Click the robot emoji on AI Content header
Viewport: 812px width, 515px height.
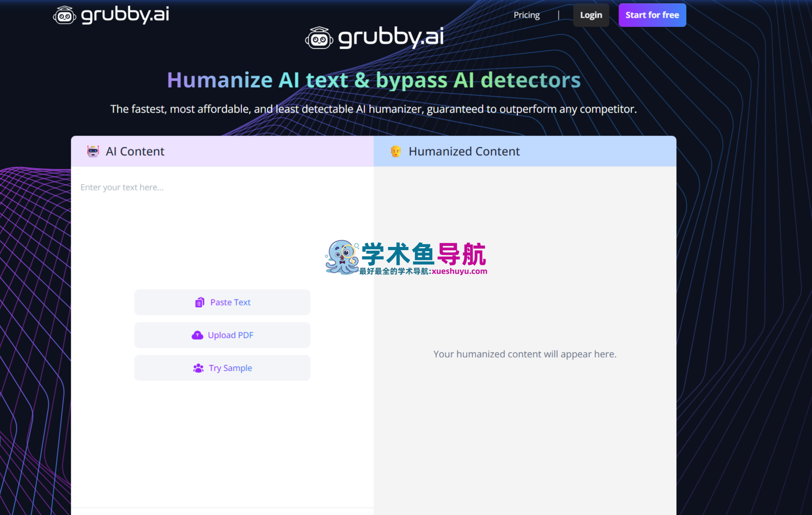click(93, 151)
